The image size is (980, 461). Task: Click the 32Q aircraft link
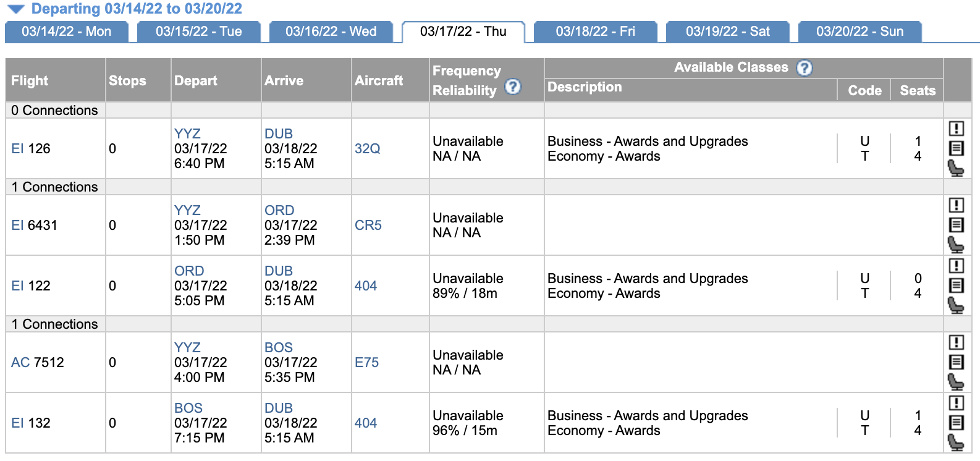[367, 149]
